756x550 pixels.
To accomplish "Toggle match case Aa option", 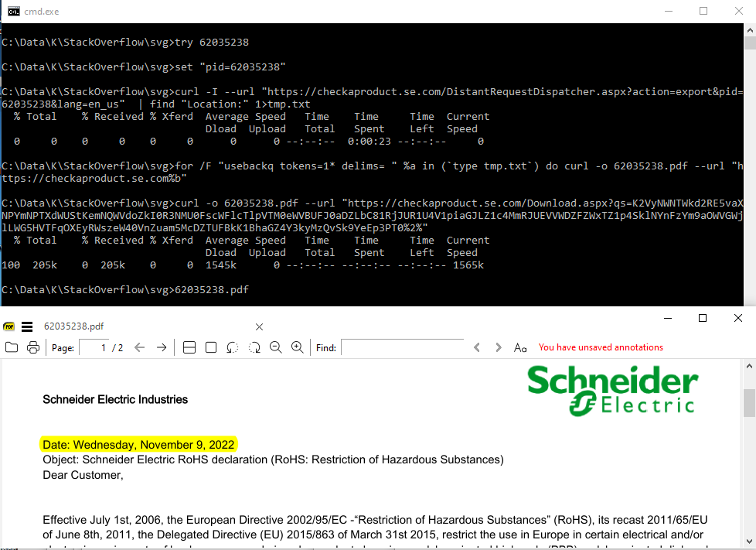I will (520, 348).
